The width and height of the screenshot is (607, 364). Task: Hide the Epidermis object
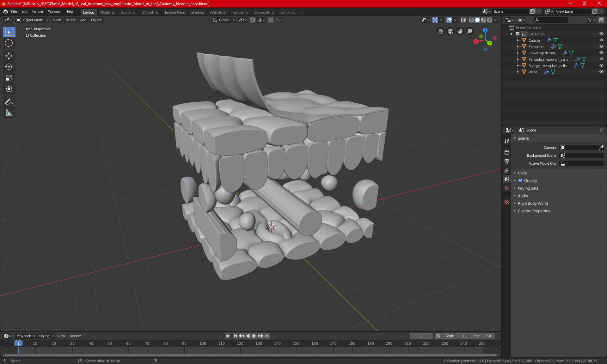click(601, 47)
